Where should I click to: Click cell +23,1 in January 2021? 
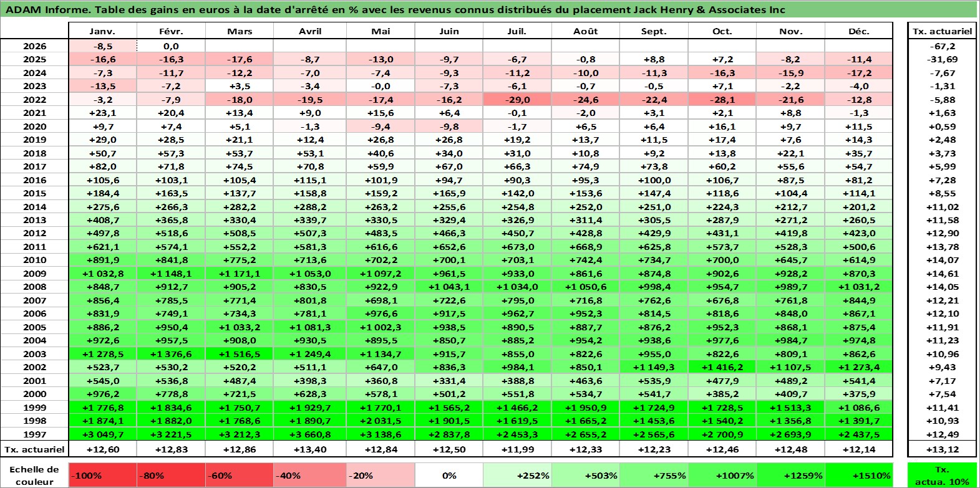click(x=102, y=113)
